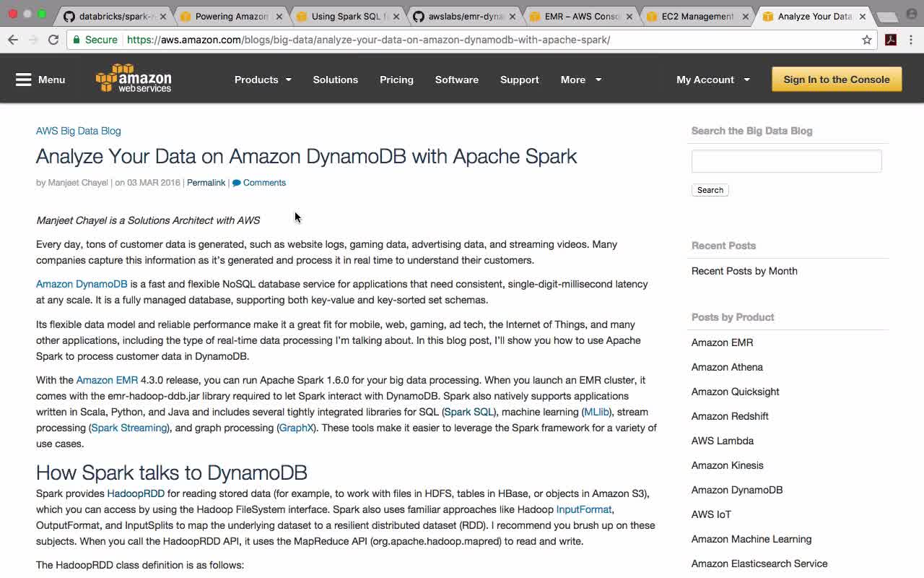Click the heading How Spark talks to DynamoDB
924x578 pixels.
tap(172, 473)
